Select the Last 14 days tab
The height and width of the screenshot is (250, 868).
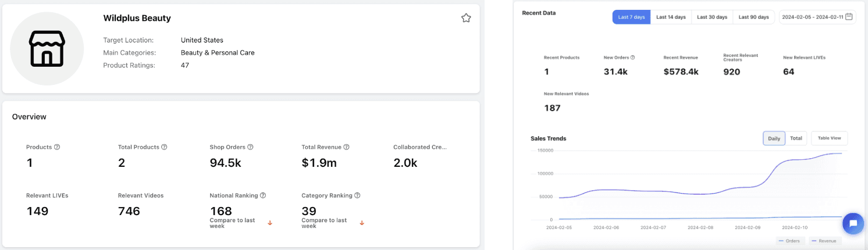pos(671,17)
